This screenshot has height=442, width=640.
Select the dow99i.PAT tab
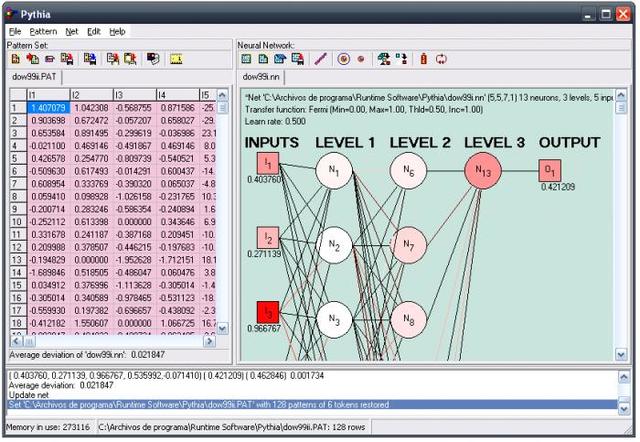click(x=34, y=77)
